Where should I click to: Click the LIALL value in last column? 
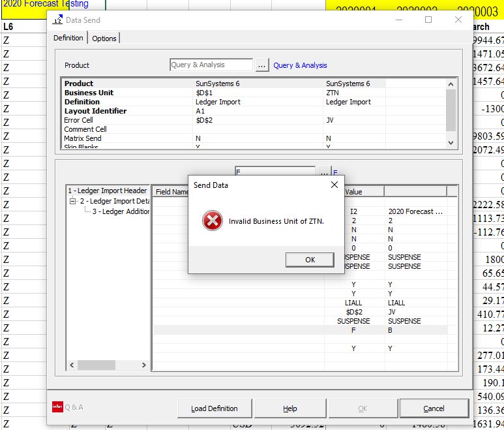(x=396, y=303)
